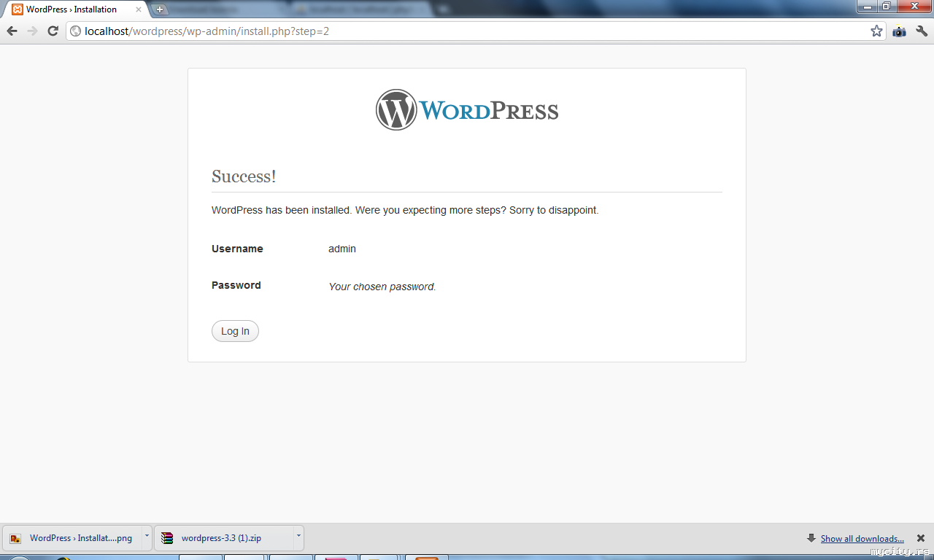Viewport: 934px width, 560px height.
Task: Click the Username label
Action: [x=237, y=249]
